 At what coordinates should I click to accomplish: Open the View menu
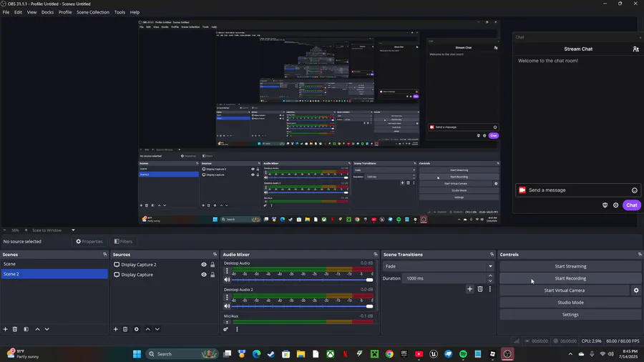tap(31, 12)
